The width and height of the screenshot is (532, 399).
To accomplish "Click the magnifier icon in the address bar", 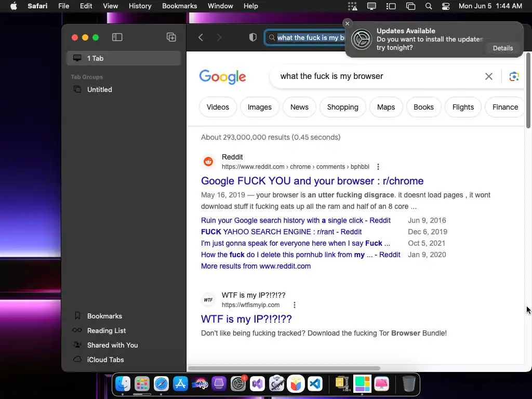I will point(272,37).
